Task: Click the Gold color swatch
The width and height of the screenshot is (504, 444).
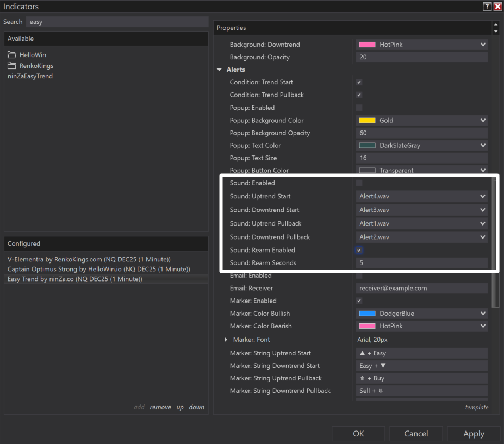Action: point(367,121)
